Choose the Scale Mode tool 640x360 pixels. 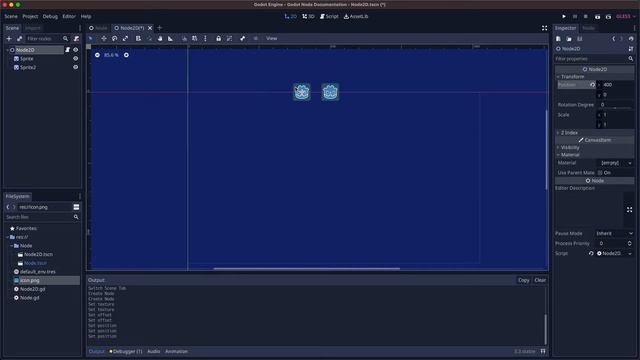tap(125, 38)
